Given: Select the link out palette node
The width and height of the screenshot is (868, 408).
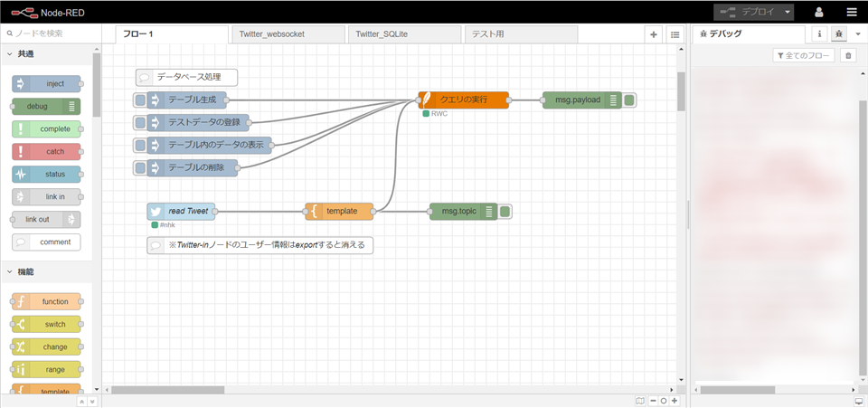Looking at the screenshot, I should [46, 219].
